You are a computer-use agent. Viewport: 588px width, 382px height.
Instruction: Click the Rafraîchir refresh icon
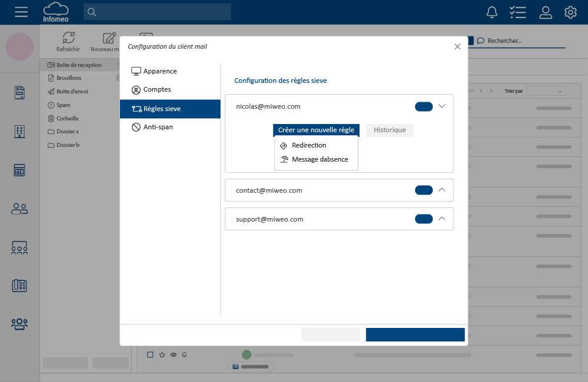(x=68, y=38)
